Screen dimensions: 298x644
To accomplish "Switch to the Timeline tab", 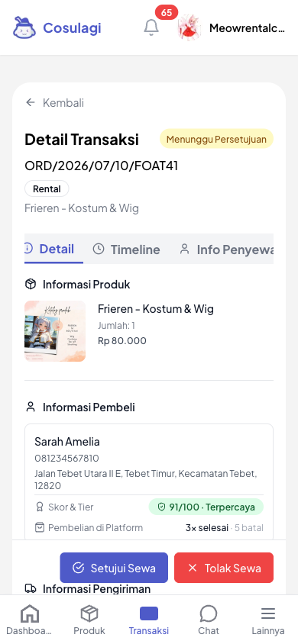I will pos(127,249).
